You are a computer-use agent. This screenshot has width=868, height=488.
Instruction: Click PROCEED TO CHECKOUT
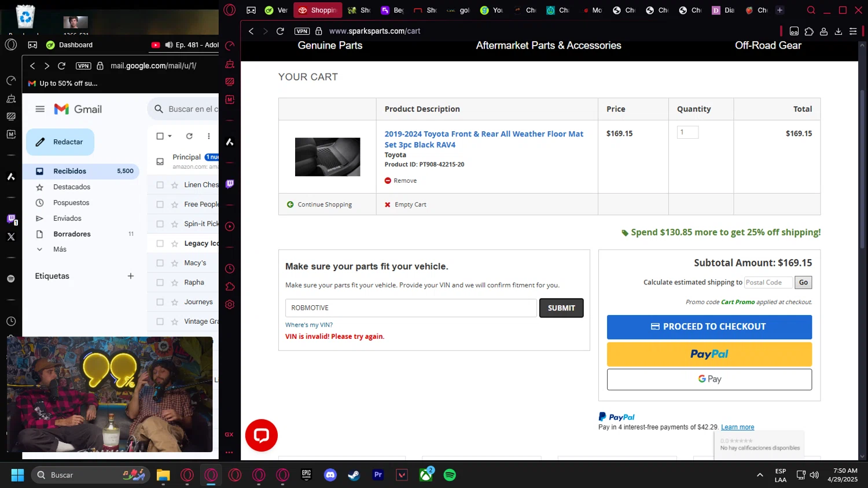pos(709,327)
